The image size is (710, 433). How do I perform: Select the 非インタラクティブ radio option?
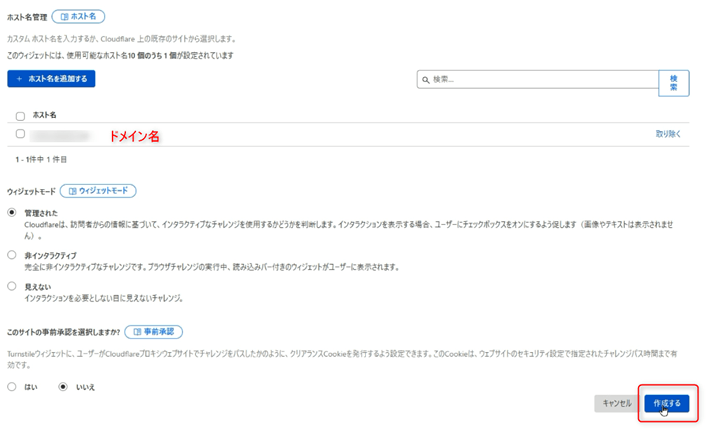pyautogui.click(x=12, y=255)
